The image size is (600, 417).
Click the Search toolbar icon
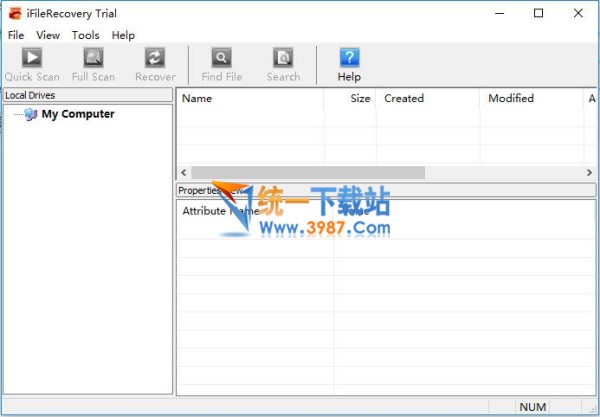[283, 58]
